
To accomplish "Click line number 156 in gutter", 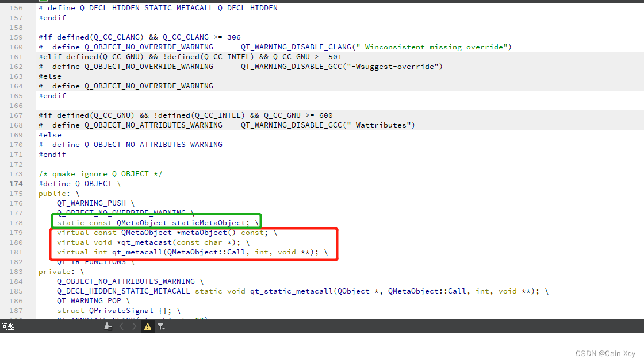I will [16, 8].
